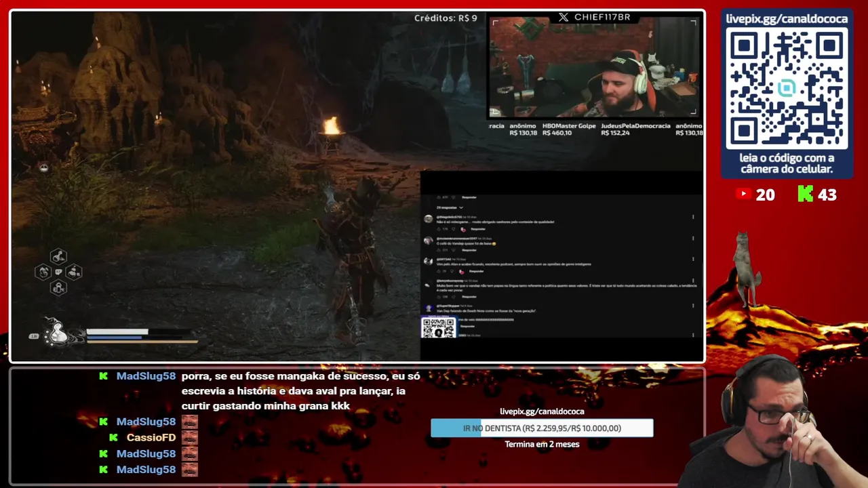Click Responder under 'Não é só videogame' comment

478,229
